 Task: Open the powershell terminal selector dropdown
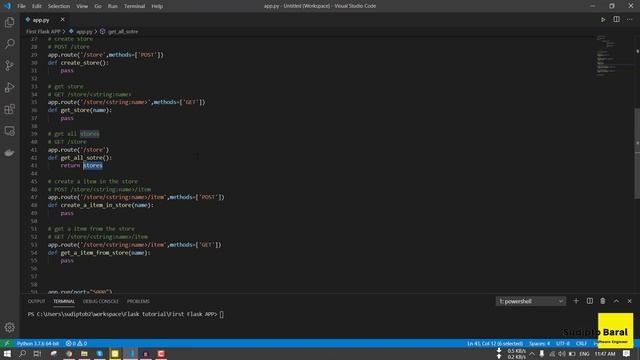[531, 301]
